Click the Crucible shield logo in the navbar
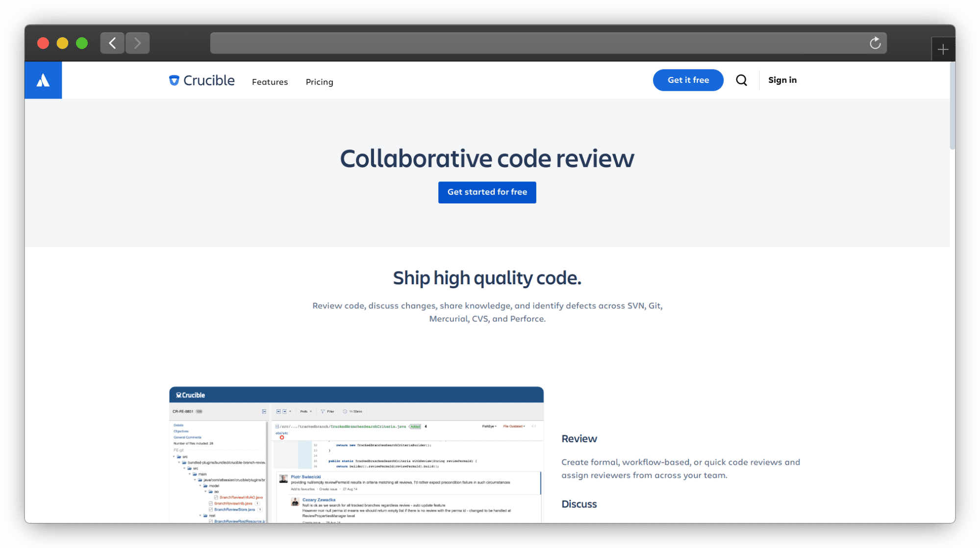The image size is (980, 548). [174, 80]
